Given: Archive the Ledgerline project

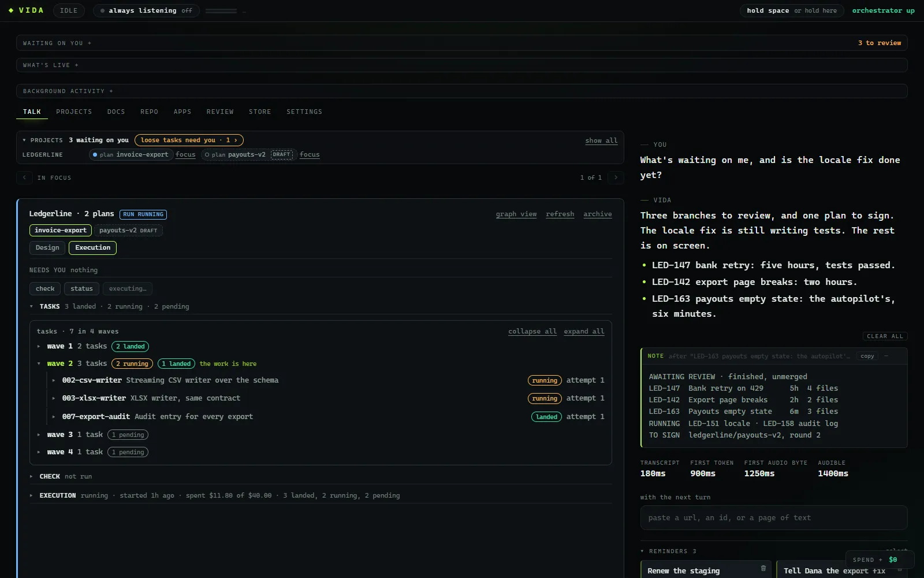Looking at the screenshot, I should coord(598,214).
